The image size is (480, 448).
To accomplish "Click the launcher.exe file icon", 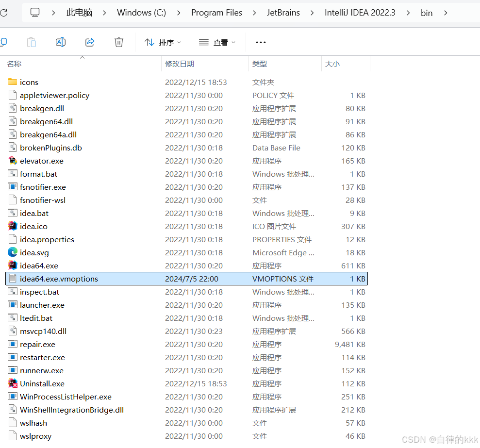I will [13, 305].
